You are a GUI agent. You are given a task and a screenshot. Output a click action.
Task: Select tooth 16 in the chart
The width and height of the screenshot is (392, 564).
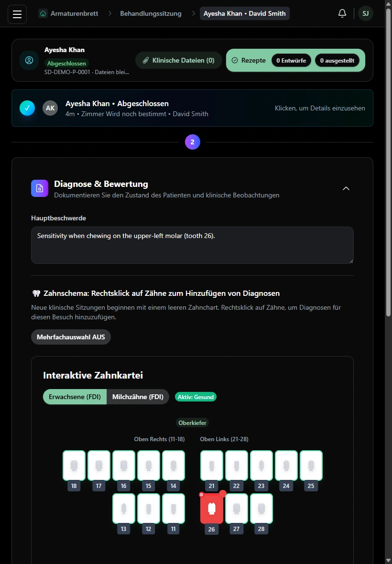click(x=124, y=466)
